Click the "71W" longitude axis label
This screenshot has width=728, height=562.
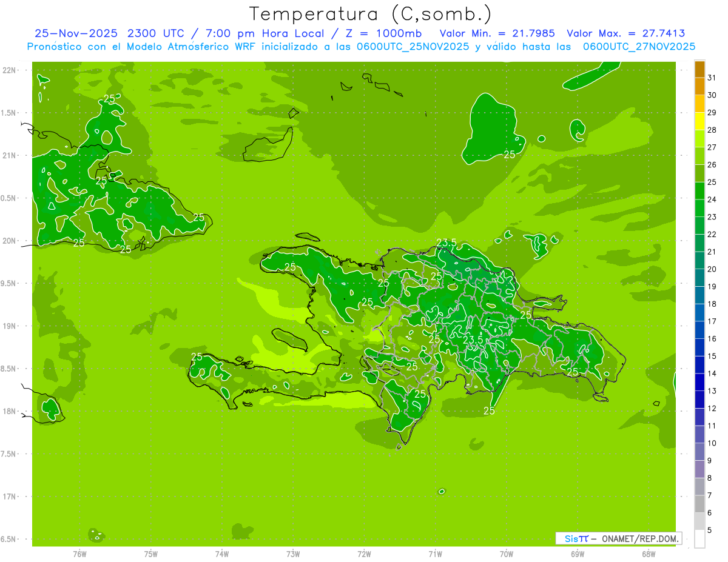pyautogui.click(x=435, y=554)
